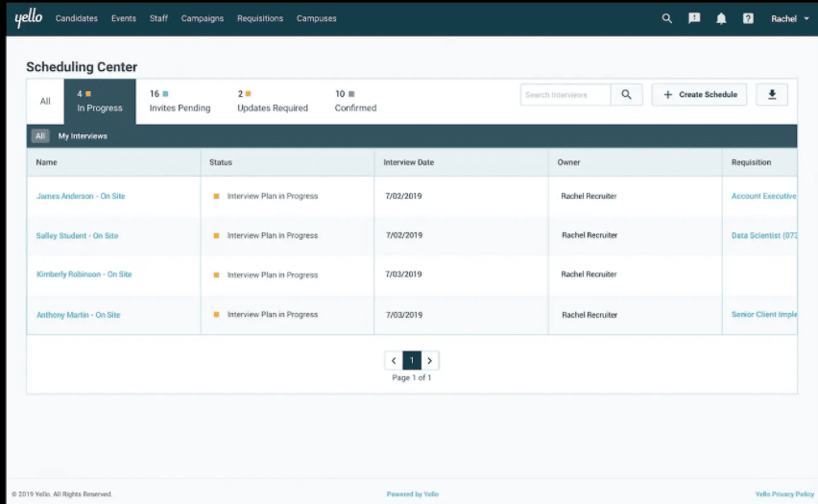Click the download export icon button
Viewport: 818px width, 504px height.
772,95
